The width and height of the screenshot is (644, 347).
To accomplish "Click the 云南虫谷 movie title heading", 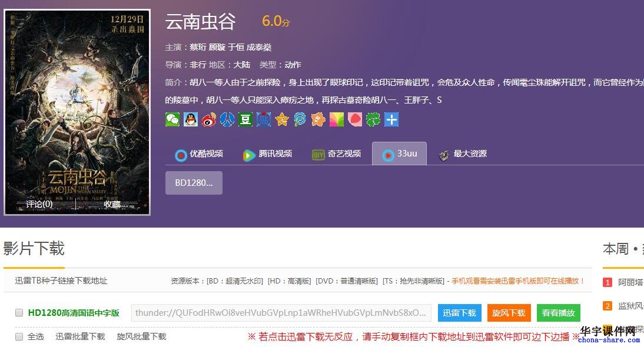I will click(200, 21).
